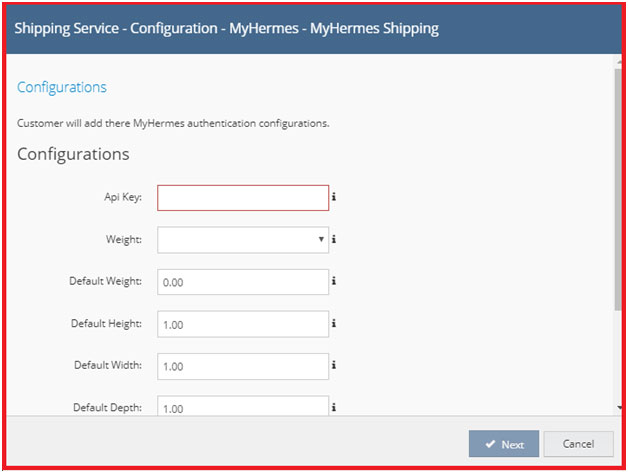Click the Default Depth label
The image size is (628, 473).
click(107, 407)
